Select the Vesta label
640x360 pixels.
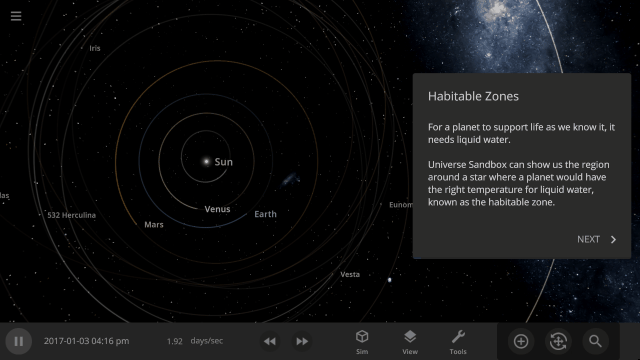pos(350,274)
